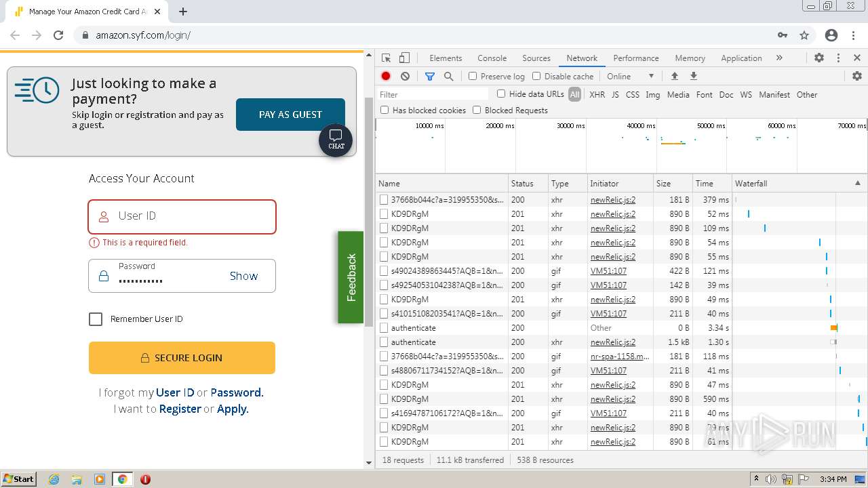Enable the Disable cache checkbox

536,77
